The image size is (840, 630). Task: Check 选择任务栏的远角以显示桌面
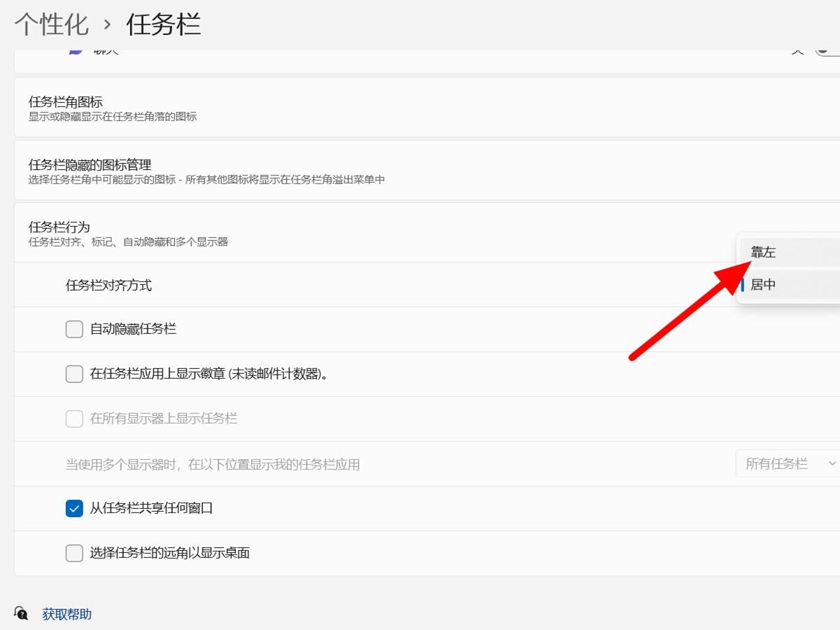(x=74, y=553)
